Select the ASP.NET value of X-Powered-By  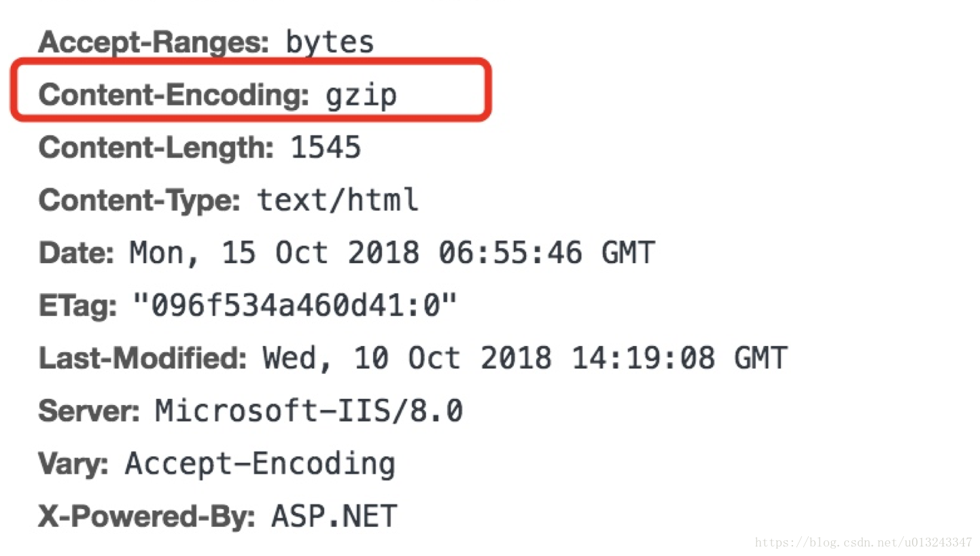[334, 517]
